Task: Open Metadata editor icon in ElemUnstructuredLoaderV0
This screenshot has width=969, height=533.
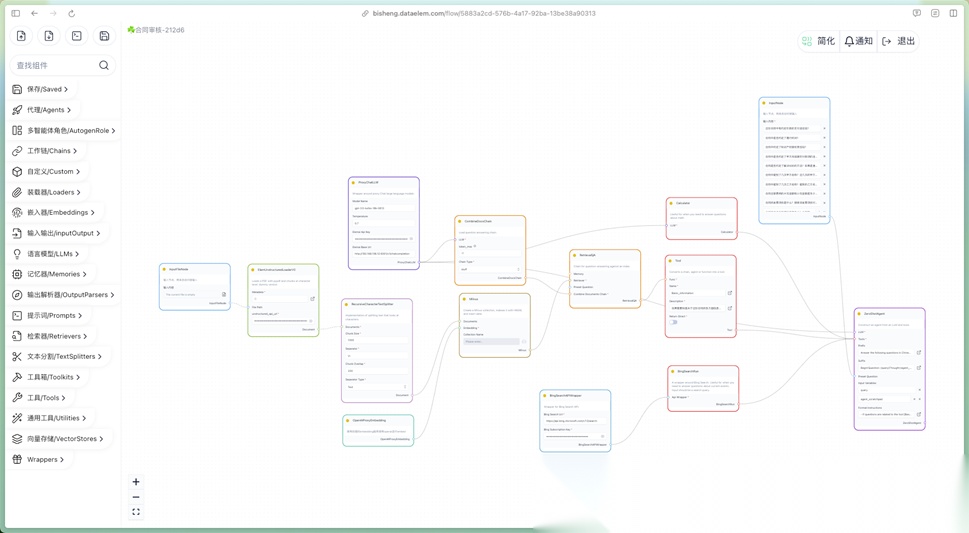Action: tap(312, 299)
